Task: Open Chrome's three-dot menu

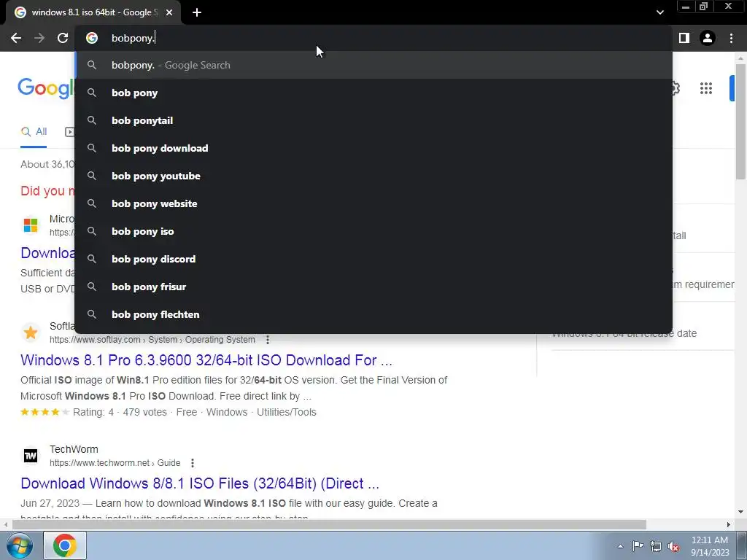Action: tap(731, 38)
